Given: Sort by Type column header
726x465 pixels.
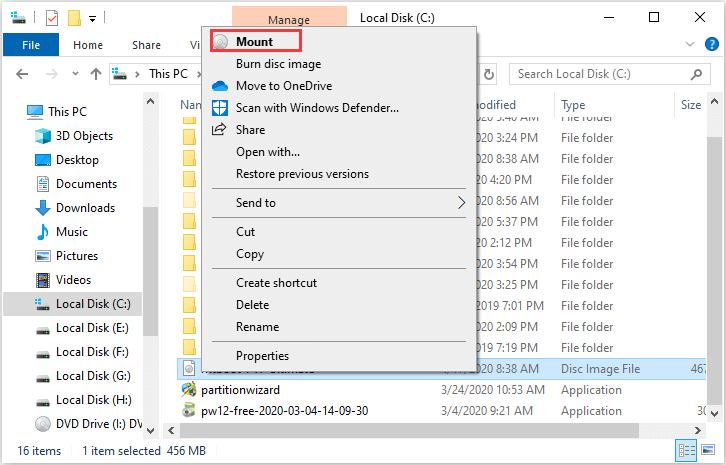Looking at the screenshot, I should click(x=573, y=105).
